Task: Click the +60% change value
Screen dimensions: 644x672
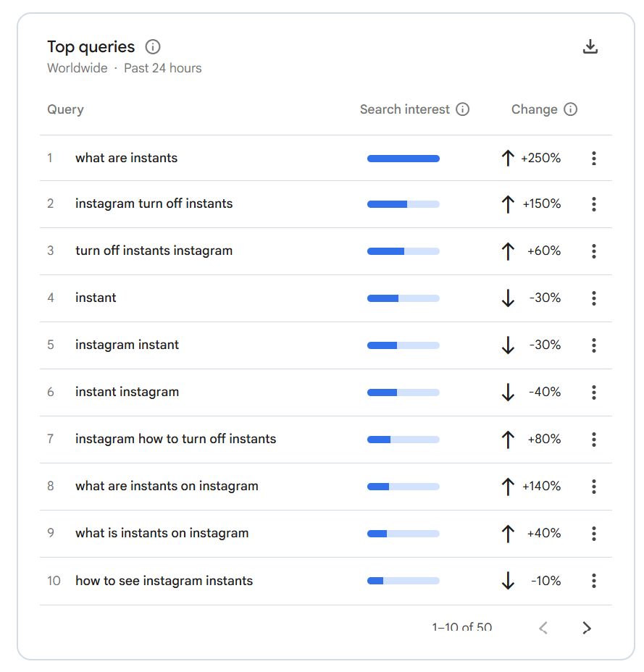Action: coord(544,251)
